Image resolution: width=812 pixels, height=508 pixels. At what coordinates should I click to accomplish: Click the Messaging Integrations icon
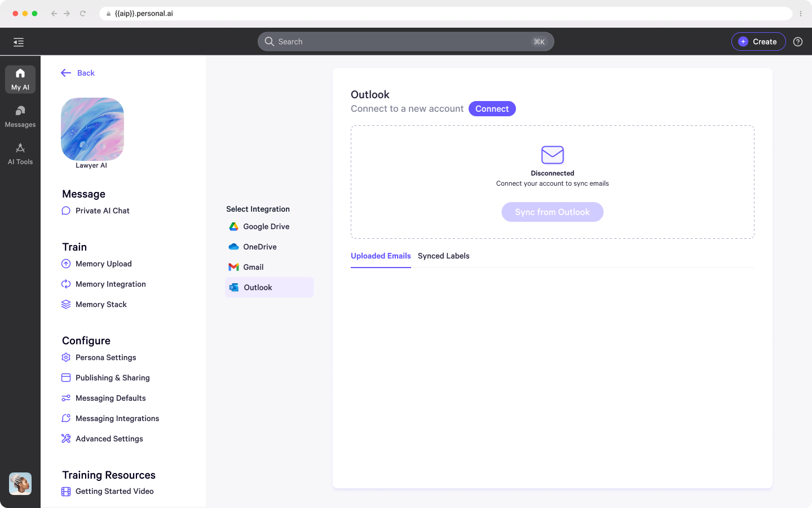pos(66,418)
